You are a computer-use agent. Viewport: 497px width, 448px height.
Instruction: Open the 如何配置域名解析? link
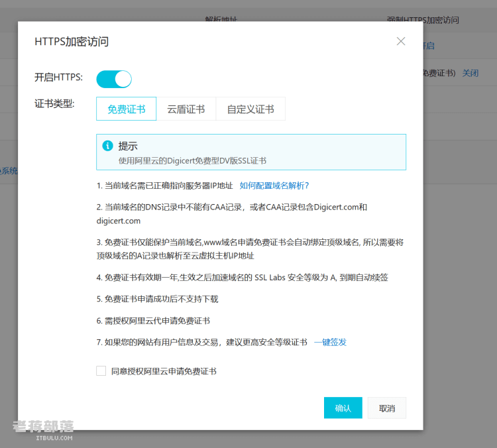click(274, 186)
